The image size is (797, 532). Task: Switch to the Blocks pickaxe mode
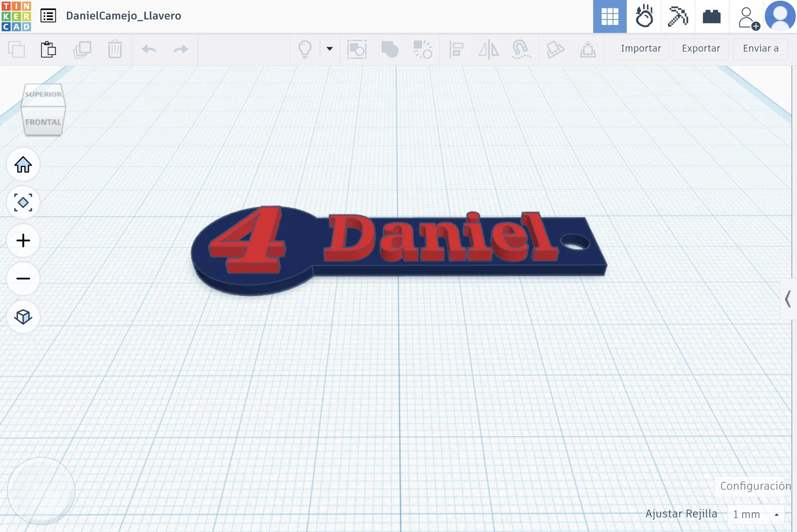point(678,16)
